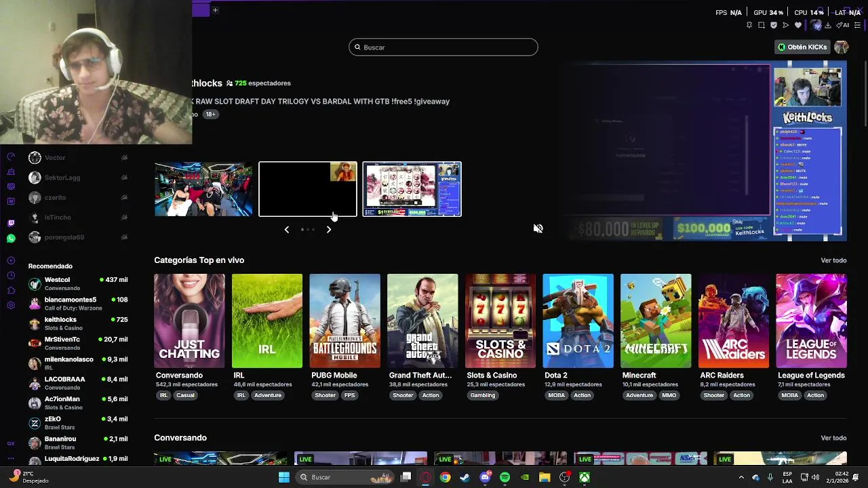
Task: Open Extensions cube icon in sidebar
Action: tap(11, 290)
